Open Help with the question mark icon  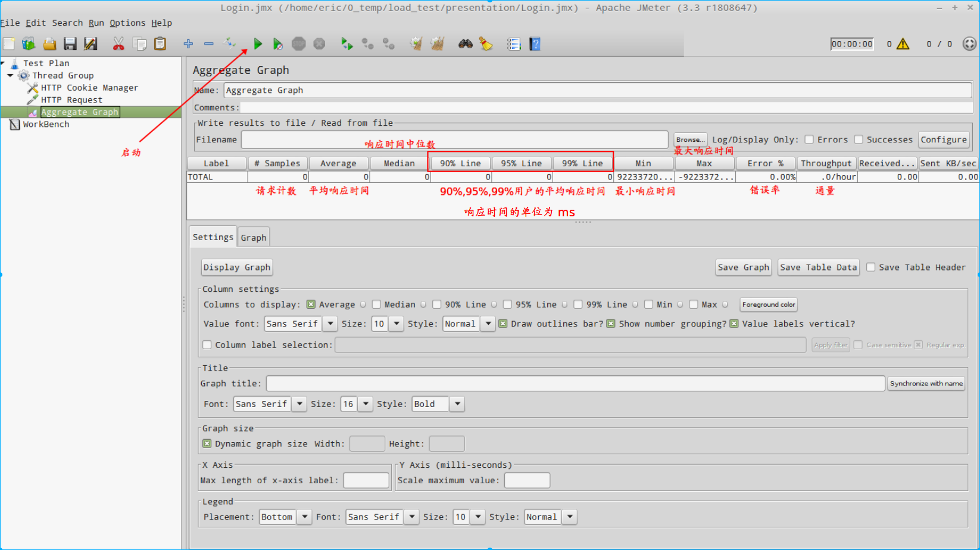coord(535,43)
